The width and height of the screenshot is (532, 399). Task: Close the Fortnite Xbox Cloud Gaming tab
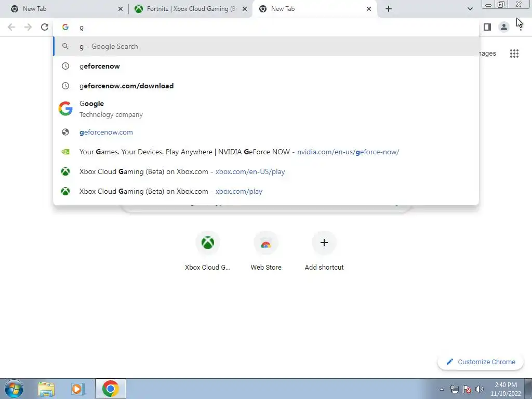[x=245, y=9]
